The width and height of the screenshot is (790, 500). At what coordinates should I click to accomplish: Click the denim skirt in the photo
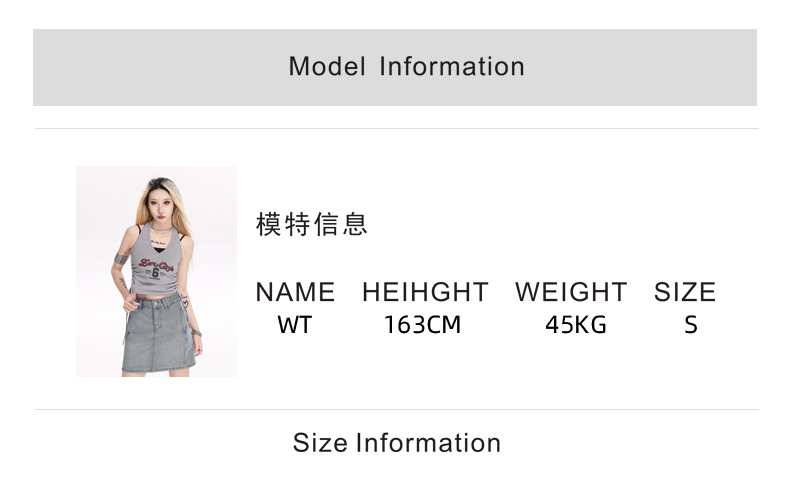pyautogui.click(x=158, y=334)
